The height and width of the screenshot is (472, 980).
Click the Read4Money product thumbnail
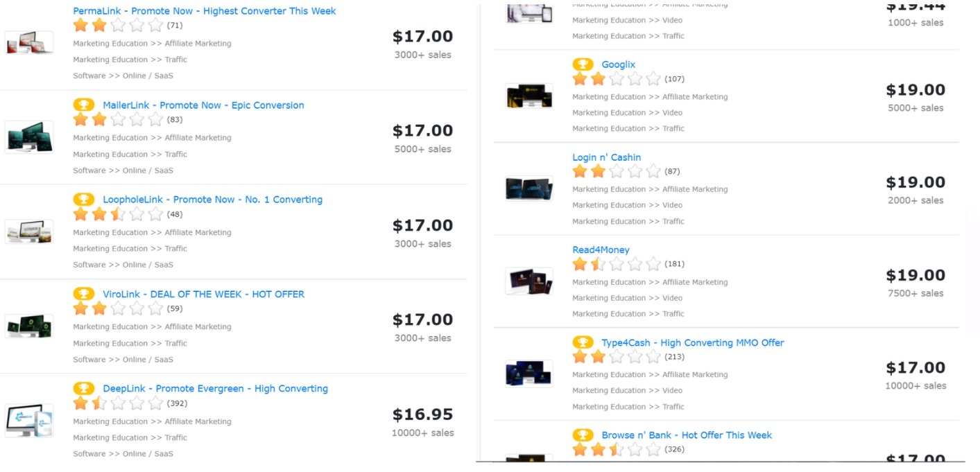click(528, 281)
